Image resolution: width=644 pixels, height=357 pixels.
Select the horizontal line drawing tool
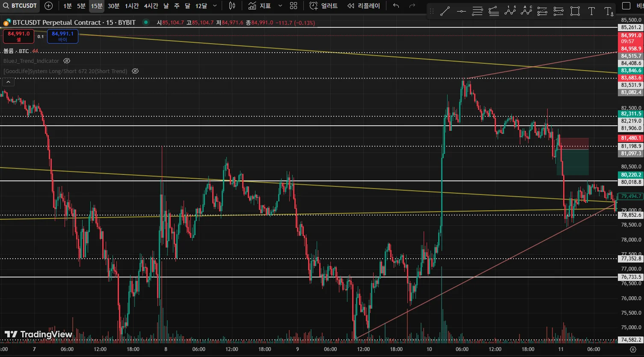(461, 12)
